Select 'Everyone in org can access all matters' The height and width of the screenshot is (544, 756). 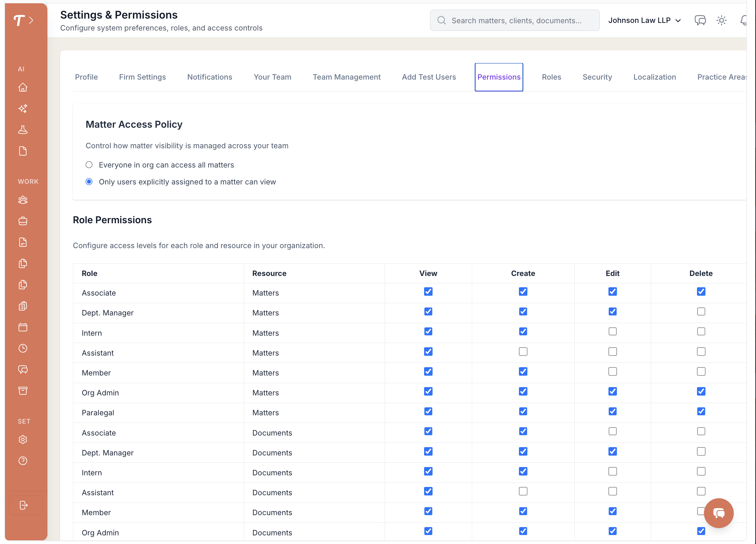pyautogui.click(x=89, y=165)
